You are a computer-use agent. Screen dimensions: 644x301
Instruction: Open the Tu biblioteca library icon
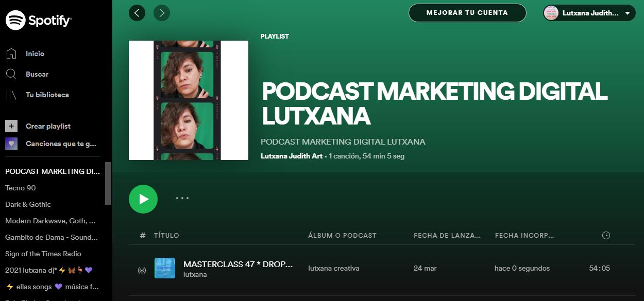[x=11, y=95]
